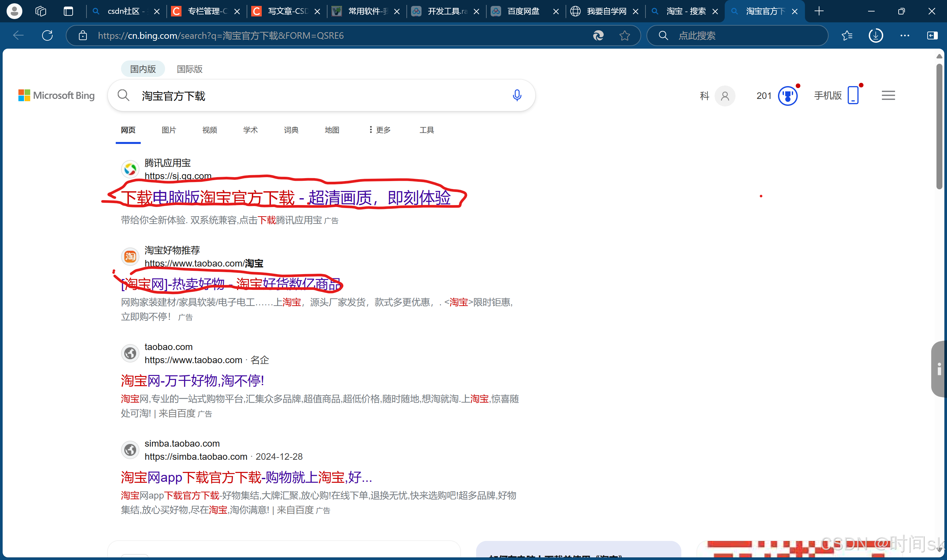The image size is (947, 560).
Task: View site info via lock icon
Action: pyautogui.click(x=83, y=35)
